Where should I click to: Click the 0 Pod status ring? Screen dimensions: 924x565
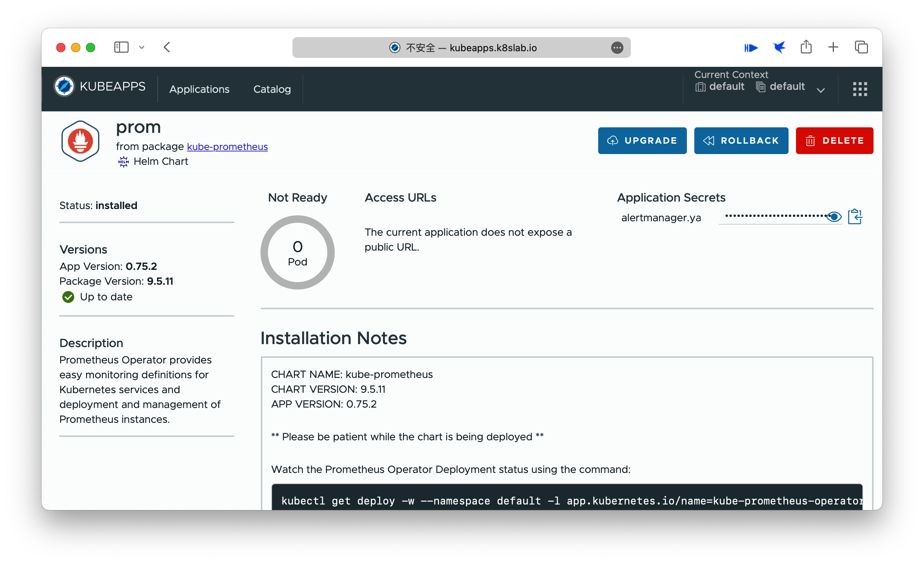pos(297,252)
